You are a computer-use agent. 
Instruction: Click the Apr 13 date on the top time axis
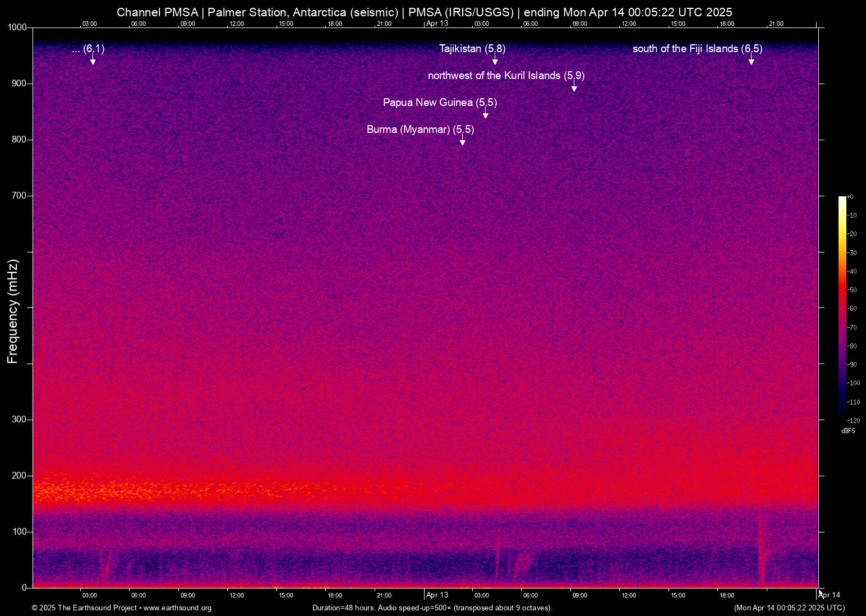click(x=437, y=24)
